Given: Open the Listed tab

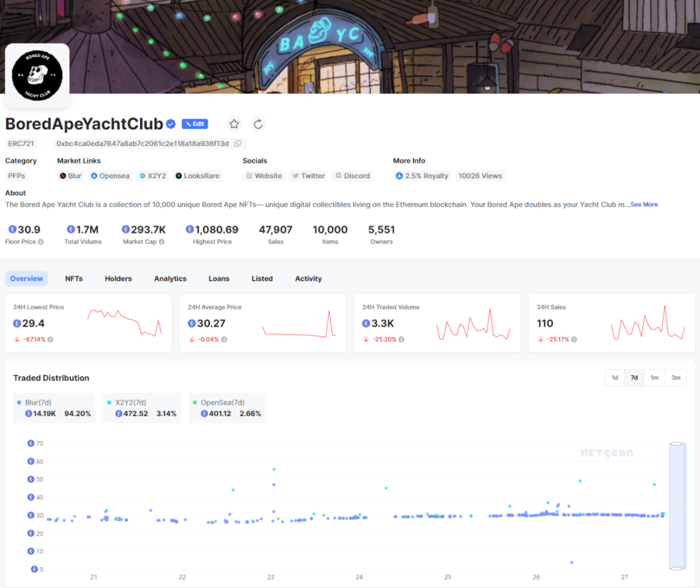Looking at the screenshot, I should (262, 279).
